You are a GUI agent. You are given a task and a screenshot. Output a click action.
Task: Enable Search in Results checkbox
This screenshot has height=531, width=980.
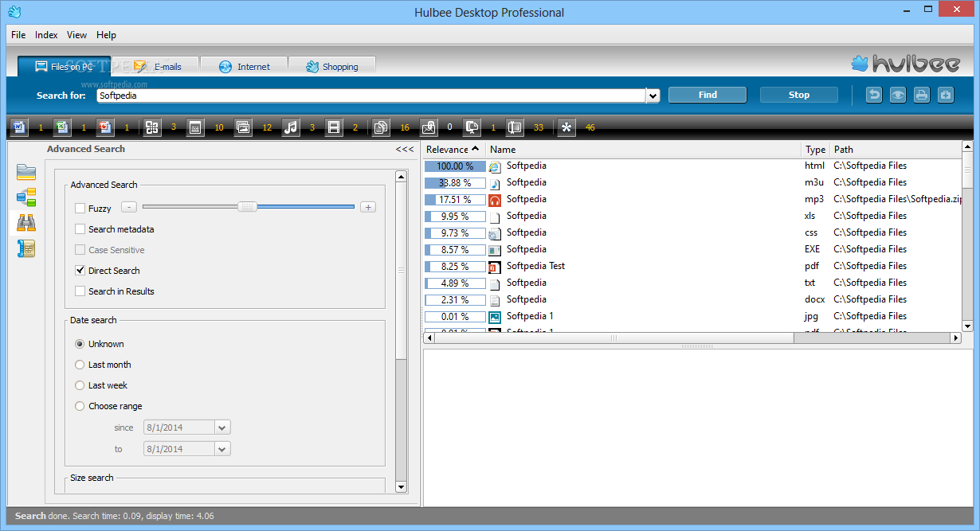[80, 291]
